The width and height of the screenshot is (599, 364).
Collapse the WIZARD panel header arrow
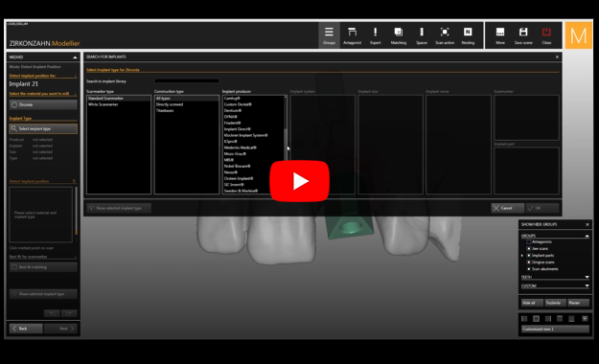75,57
